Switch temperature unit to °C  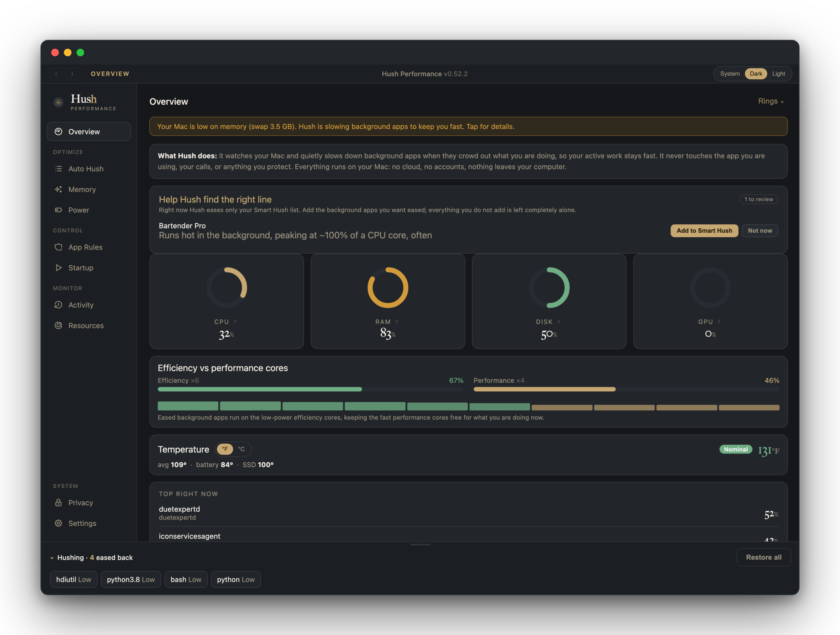click(x=241, y=449)
